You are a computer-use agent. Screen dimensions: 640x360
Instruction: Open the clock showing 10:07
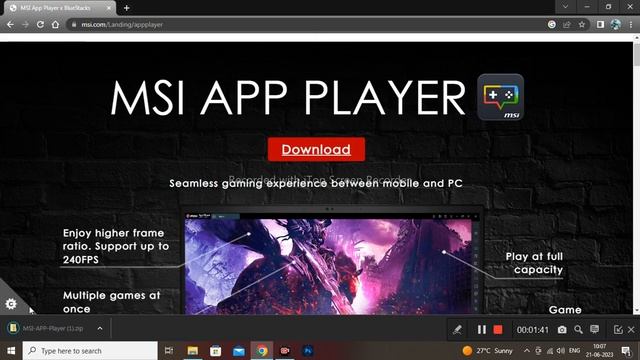pyautogui.click(x=600, y=351)
